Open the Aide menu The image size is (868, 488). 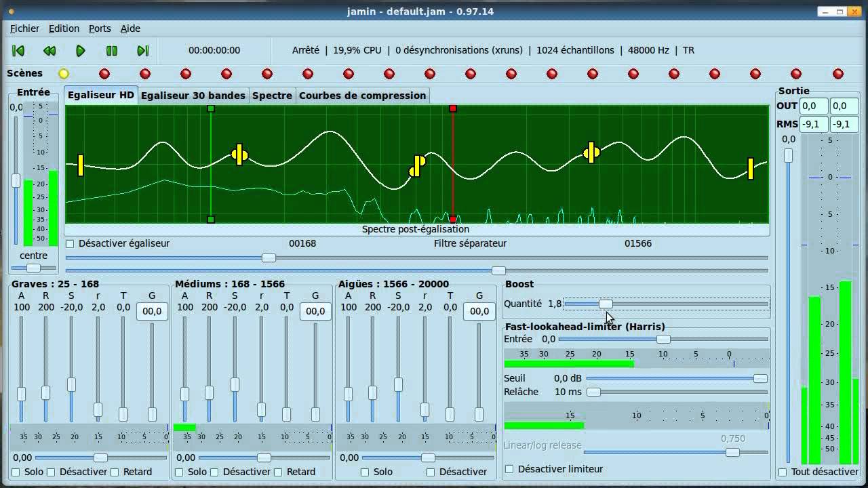(130, 28)
